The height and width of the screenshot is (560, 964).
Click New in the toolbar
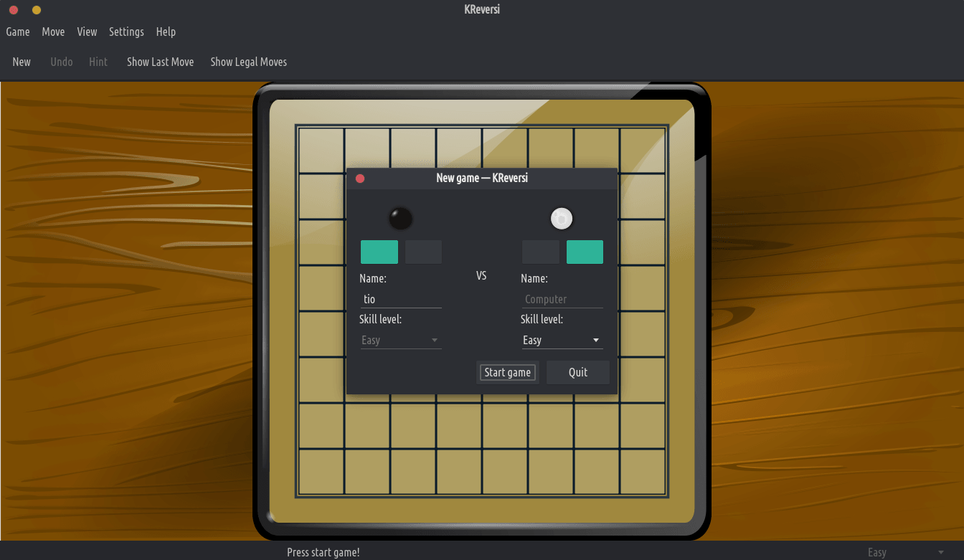point(22,62)
